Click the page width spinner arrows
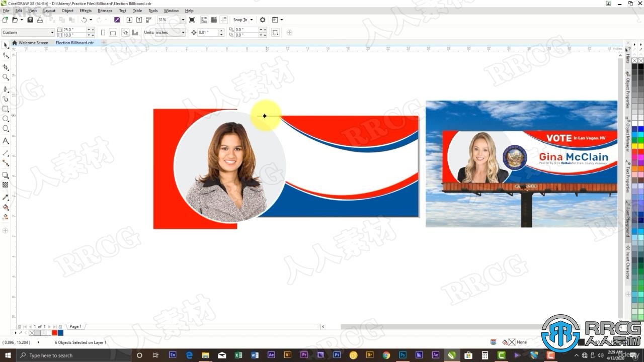 (x=91, y=30)
